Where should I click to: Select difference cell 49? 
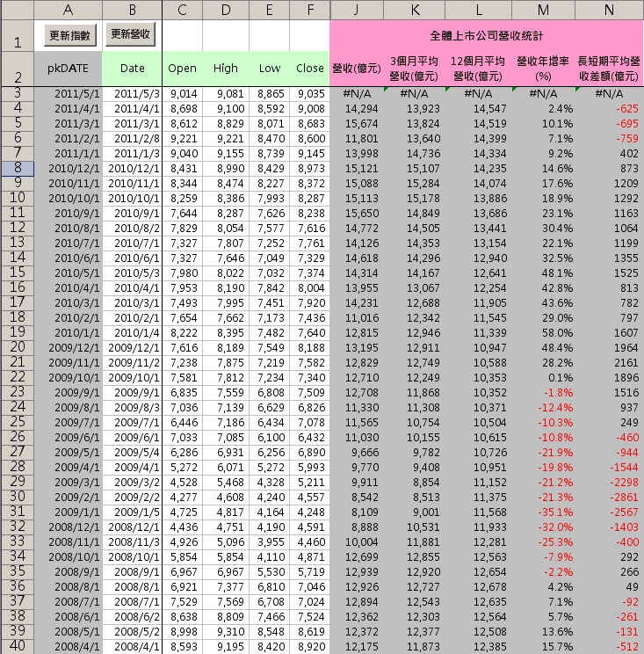(x=610, y=587)
